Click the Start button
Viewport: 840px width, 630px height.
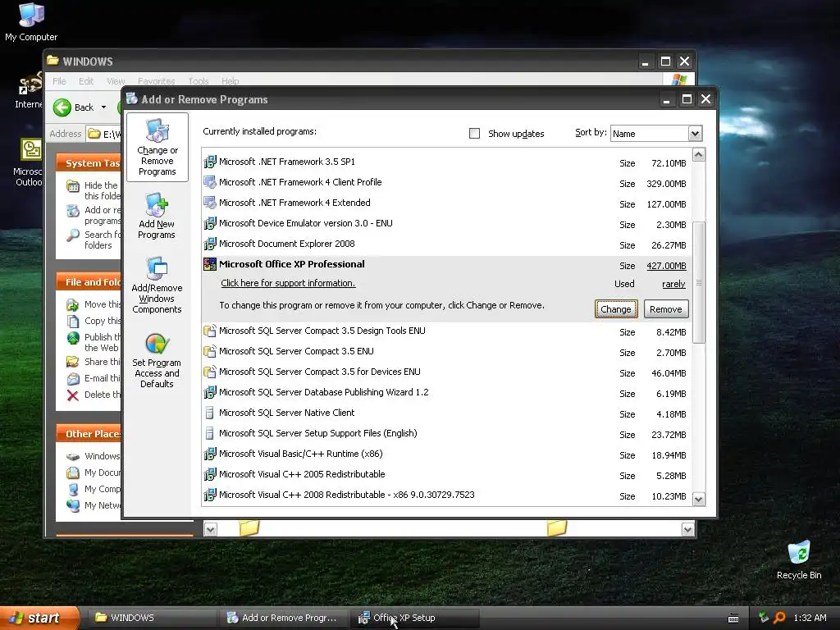39,618
